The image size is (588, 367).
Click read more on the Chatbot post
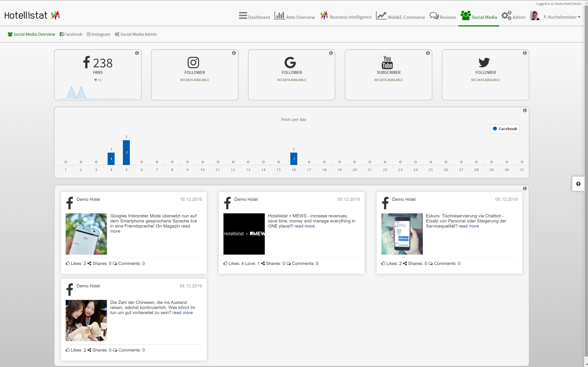(469, 226)
